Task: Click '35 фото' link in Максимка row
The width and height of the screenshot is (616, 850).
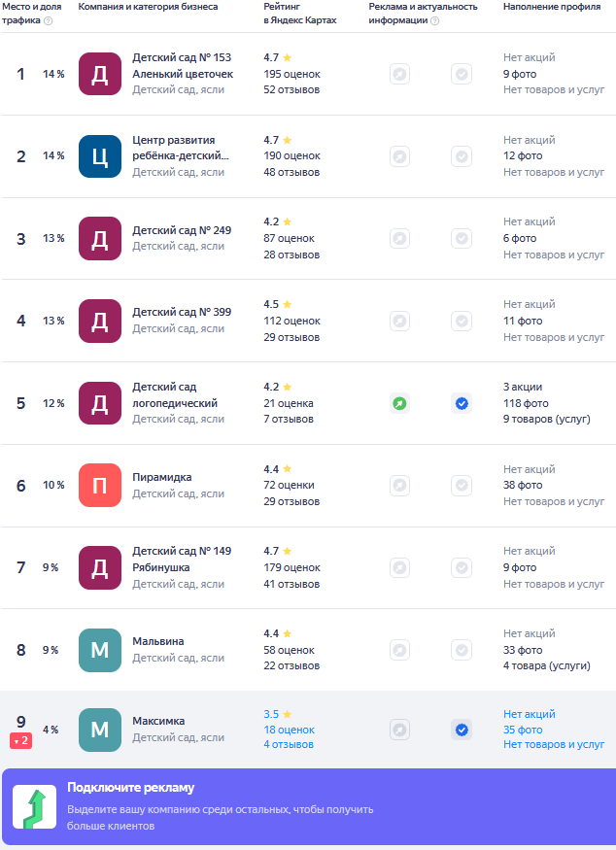Action: pos(523,730)
